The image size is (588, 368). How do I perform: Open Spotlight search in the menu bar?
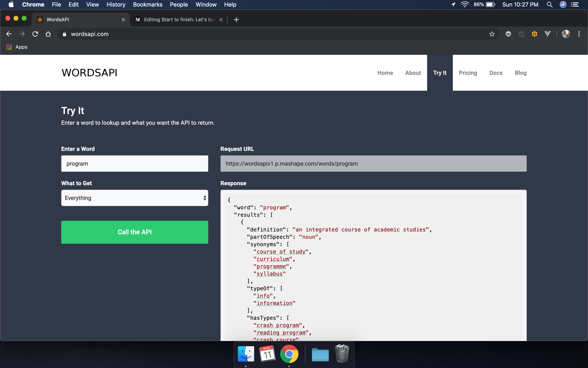(550, 4)
